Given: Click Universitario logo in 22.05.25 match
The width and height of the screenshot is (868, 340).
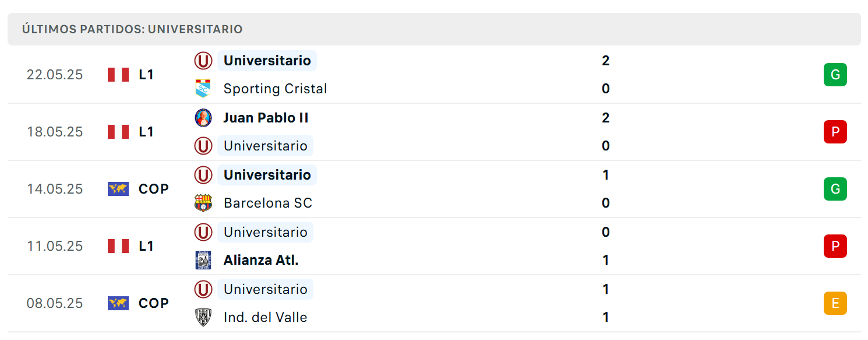Looking at the screenshot, I should coord(203,61).
